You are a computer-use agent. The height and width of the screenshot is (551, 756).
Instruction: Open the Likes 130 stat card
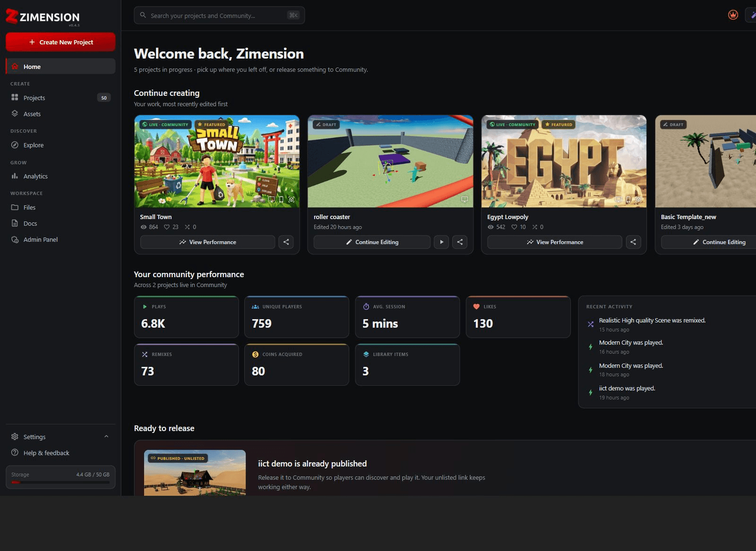518,317
